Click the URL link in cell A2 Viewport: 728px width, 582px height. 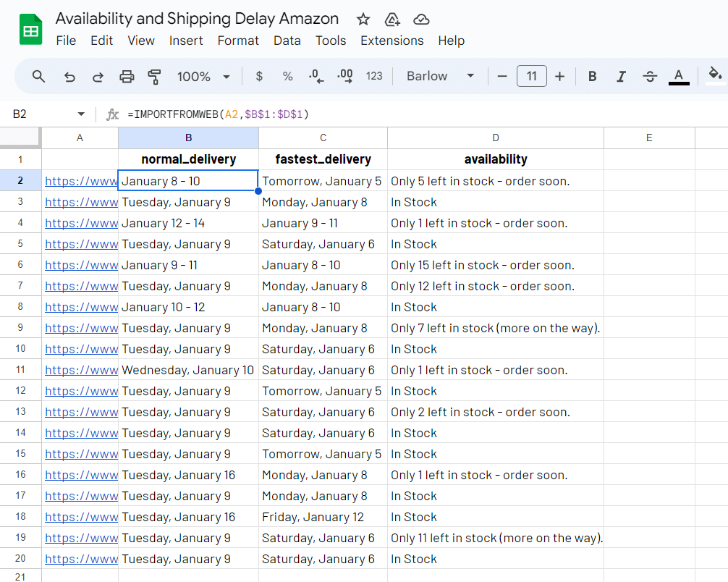coord(80,181)
